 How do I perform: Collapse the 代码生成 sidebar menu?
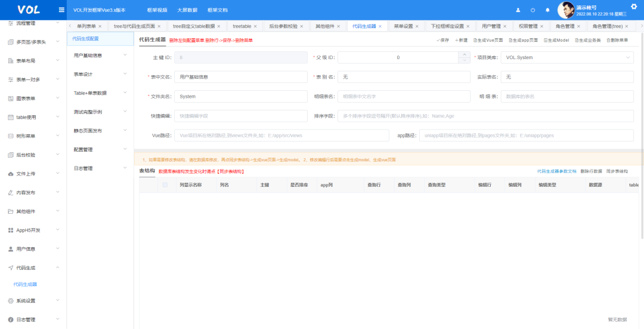tap(57, 267)
